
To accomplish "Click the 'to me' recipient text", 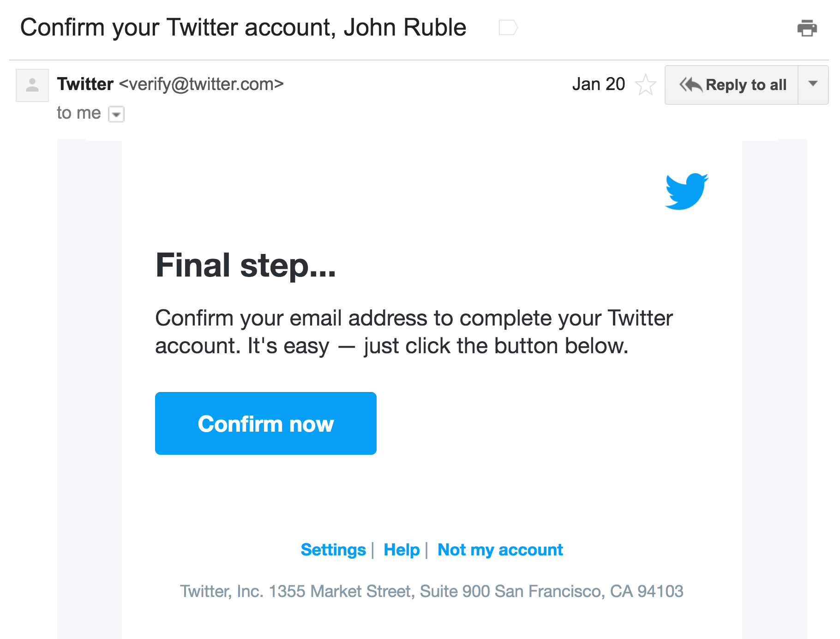I will 78,113.
